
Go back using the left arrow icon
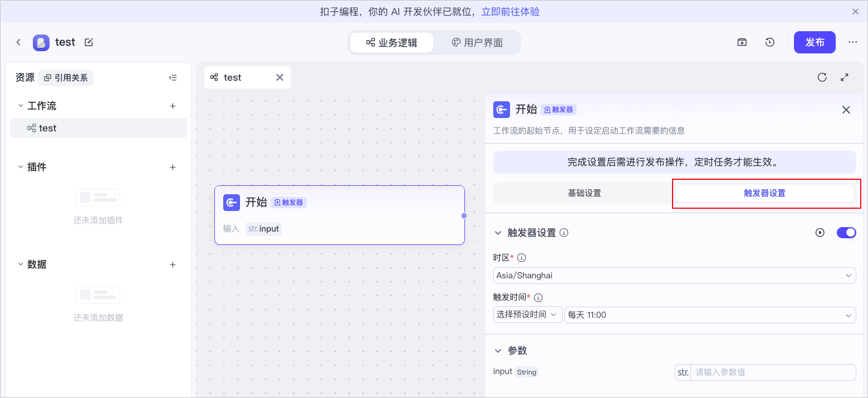(x=18, y=42)
